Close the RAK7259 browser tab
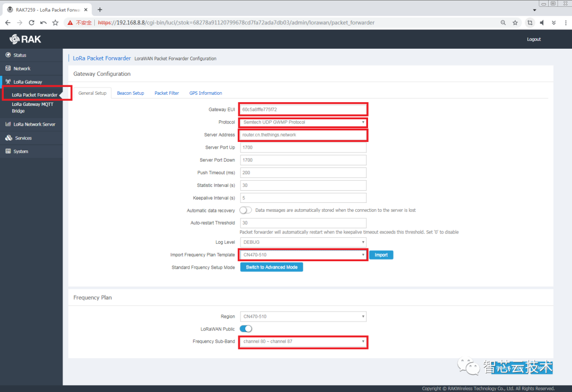The height and width of the screenshot is (392, 572). (x=86, y=10)
